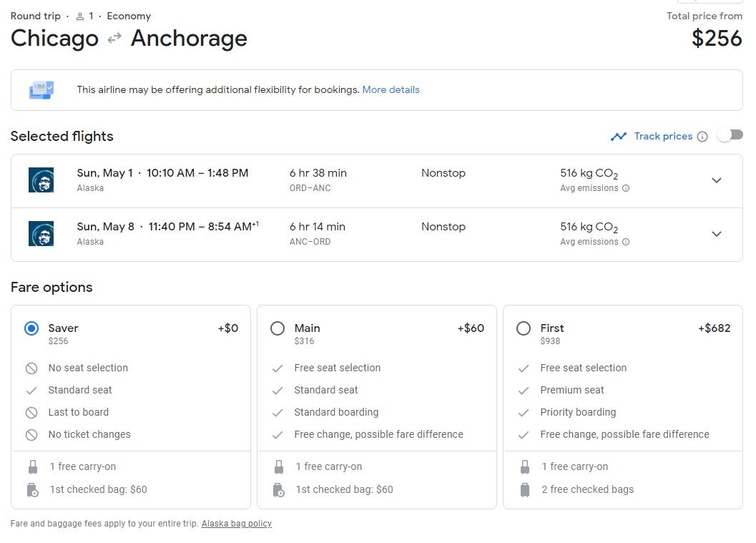Viewport: 756px width, 543px height.
Task: Click the Track prices graph icon
Action: point(619,137)
